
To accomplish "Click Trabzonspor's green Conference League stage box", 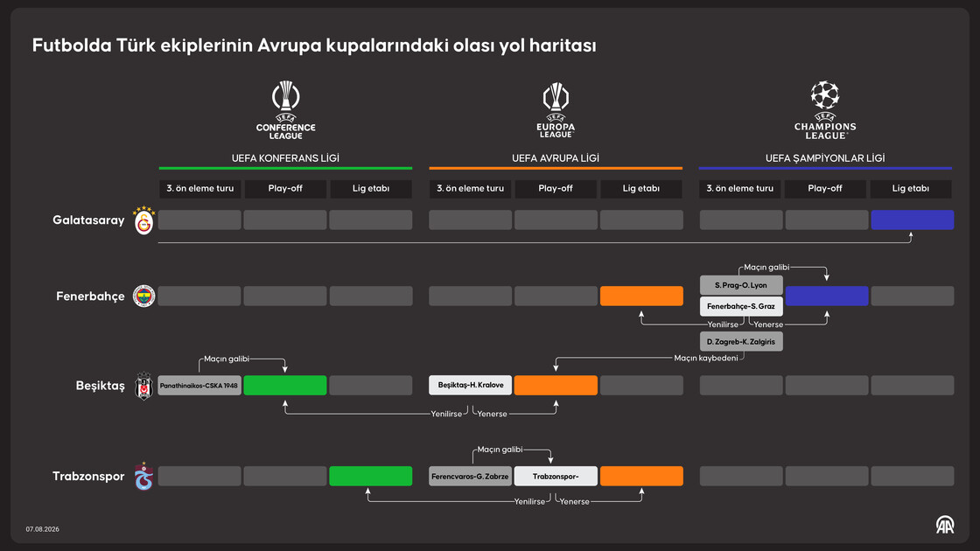I will coord(371,476).
